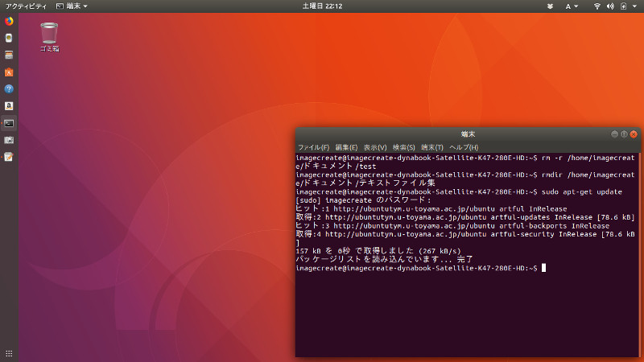Screen dimensions: 644x362
Task: Click the battery status icon
Action: [623, 6]
